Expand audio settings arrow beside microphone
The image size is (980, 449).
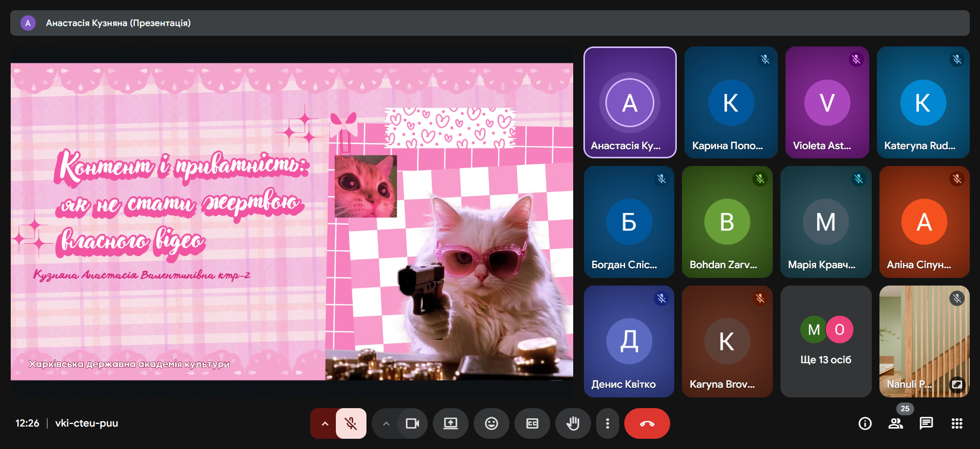click(x=325, y=423)
